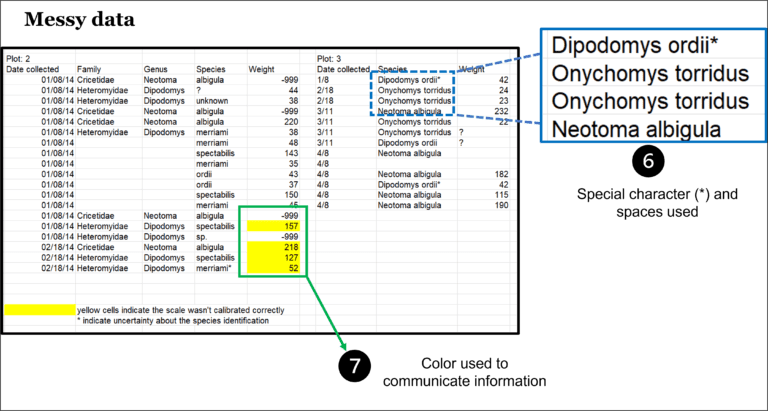Click the "Color used to communicate information" caption
The height and width of the screenshot is (411, 768).
464,372
